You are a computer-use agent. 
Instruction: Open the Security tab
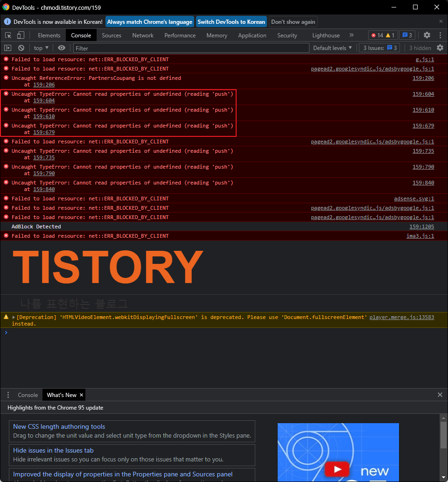point(287,35)
